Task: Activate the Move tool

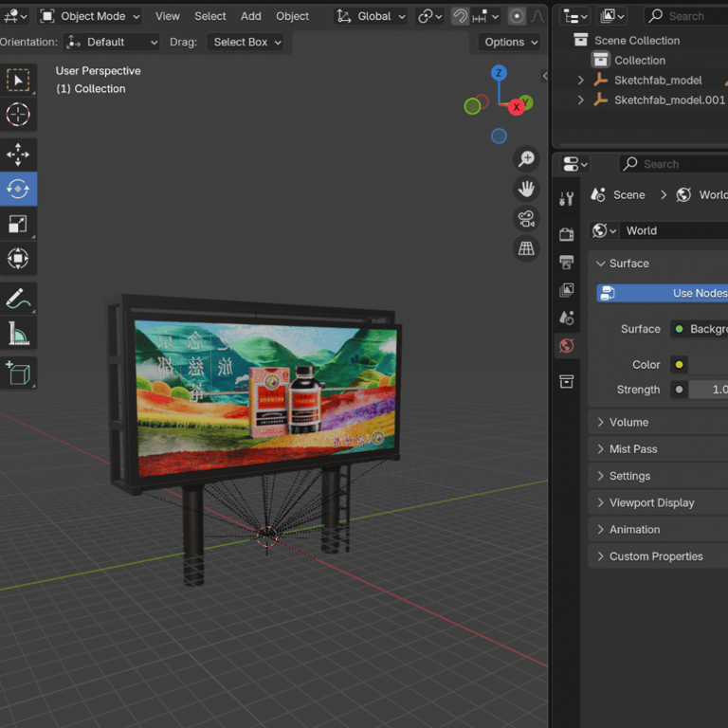Action: point(18,155)
